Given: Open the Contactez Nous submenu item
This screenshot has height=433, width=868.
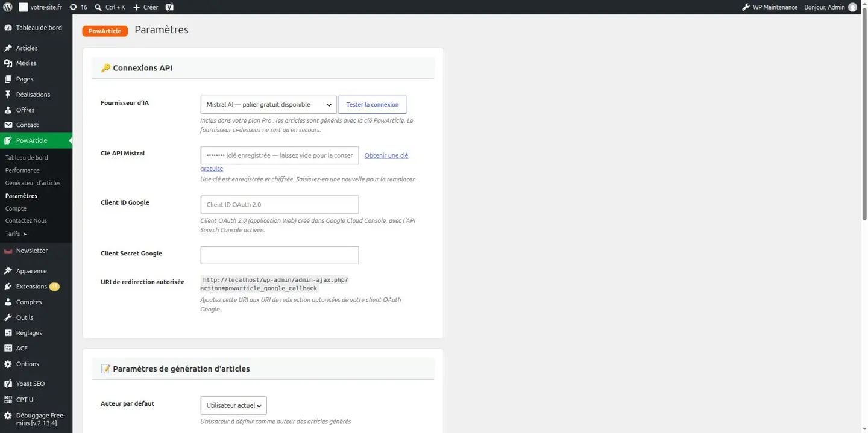Looking at the screenshot, I should tap(26, 221).
